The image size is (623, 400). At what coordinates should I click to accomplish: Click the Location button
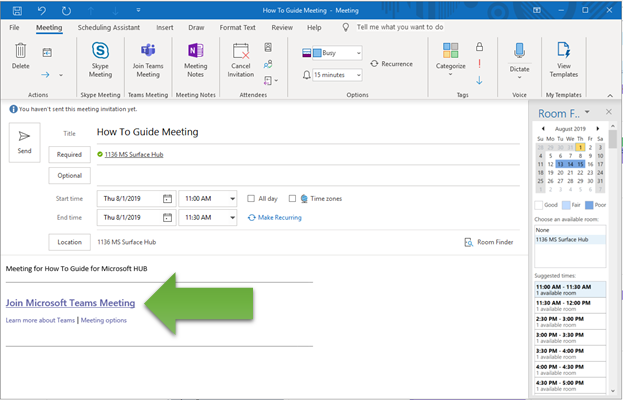click(x=70, y=242)
